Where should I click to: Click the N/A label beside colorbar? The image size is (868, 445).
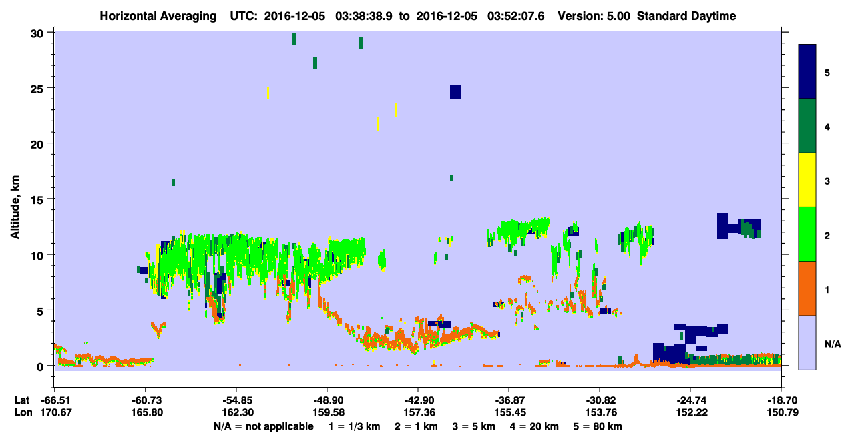(832, 344)
